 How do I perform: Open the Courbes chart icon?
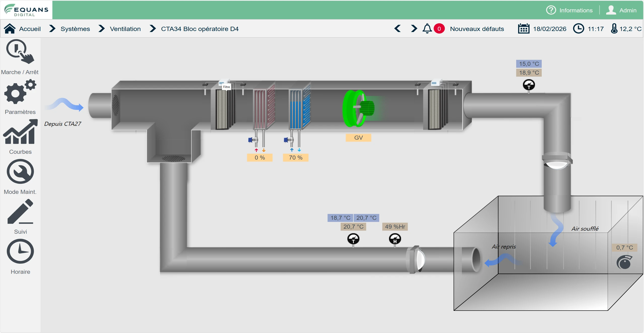(x=20, y=132)
